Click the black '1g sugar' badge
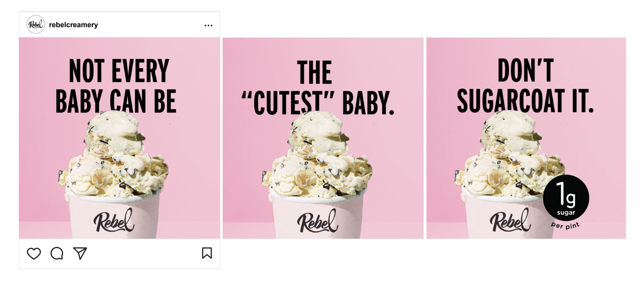 coord(566,198)
